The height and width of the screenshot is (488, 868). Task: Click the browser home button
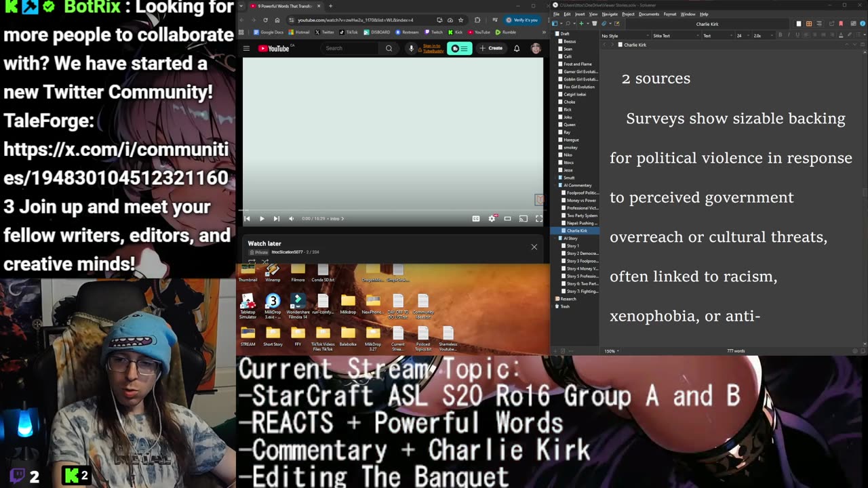[277, 20]
